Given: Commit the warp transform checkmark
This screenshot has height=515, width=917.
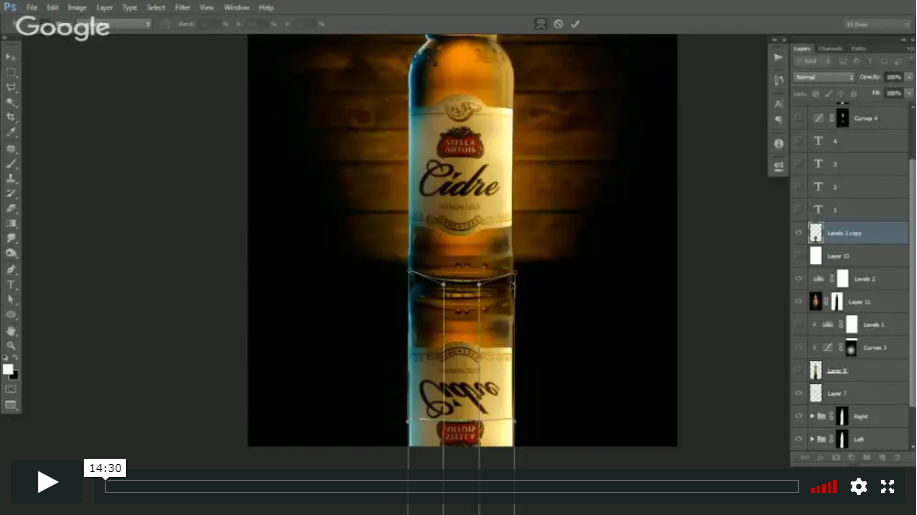Looking at the screenshot, I should pos(575,24).
